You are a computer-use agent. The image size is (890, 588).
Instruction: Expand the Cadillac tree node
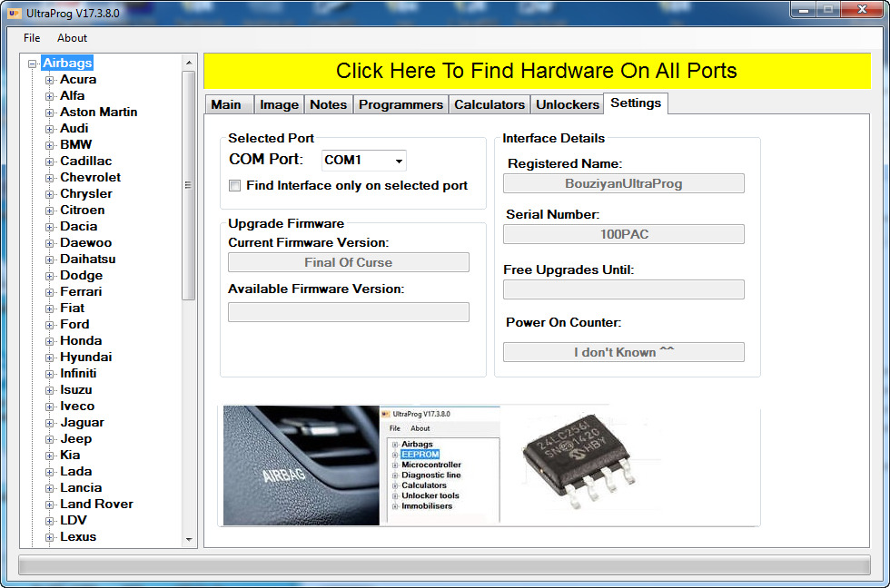click(x=49, y=162)
